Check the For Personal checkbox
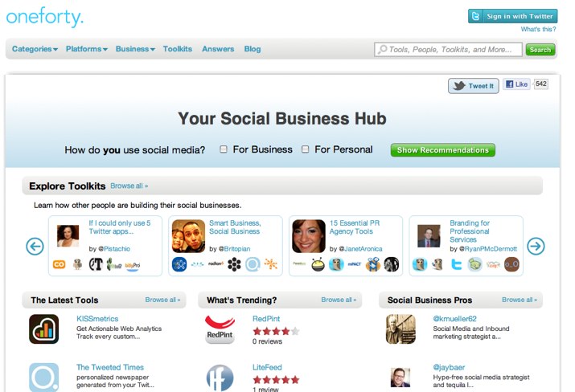The image size is (575, 392). coord(305,149)
